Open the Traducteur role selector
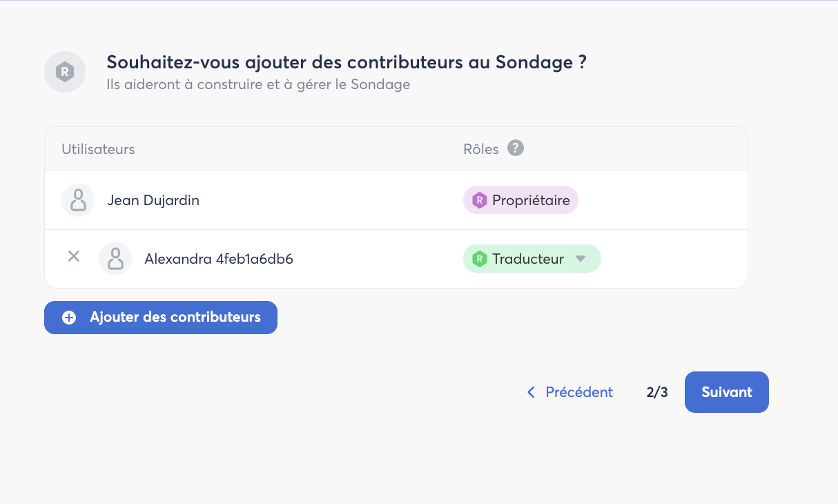Screen dimensions: 838x504 pos(532,259)
